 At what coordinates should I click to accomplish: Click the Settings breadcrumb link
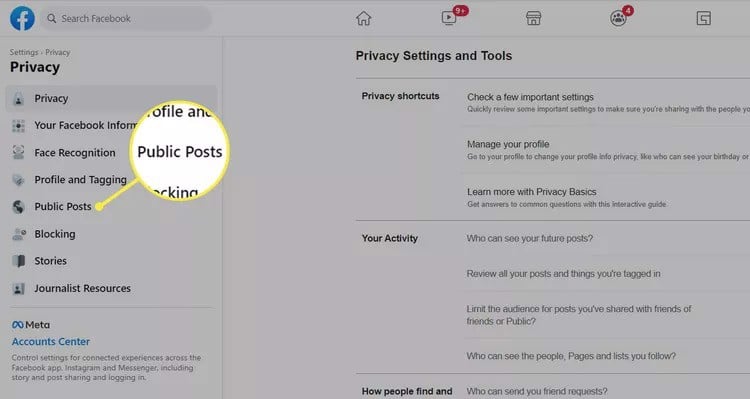pos(24,52)
